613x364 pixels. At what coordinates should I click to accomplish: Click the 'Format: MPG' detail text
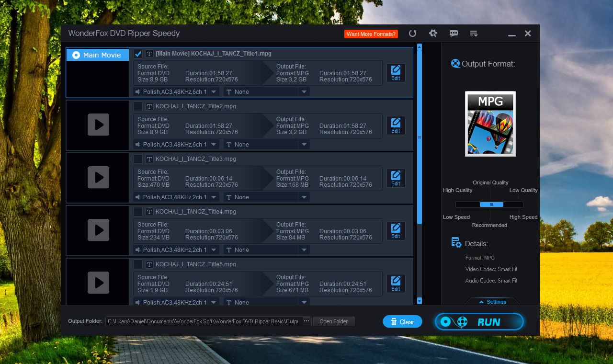click(480, 258)
